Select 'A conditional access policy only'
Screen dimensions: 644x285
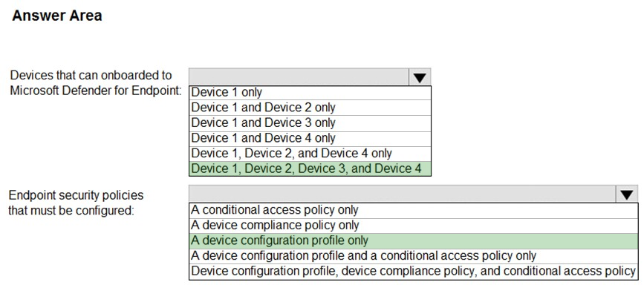tap(414, 210)
